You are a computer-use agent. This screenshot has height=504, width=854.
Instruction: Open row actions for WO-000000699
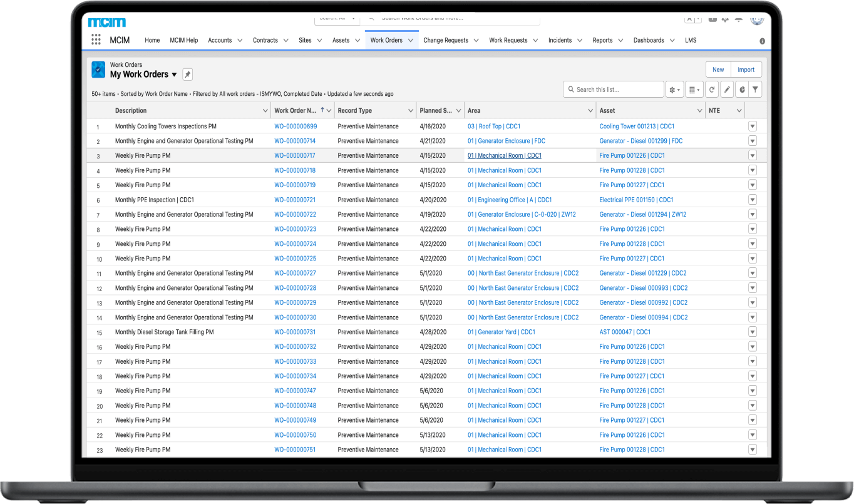(753, 126)
